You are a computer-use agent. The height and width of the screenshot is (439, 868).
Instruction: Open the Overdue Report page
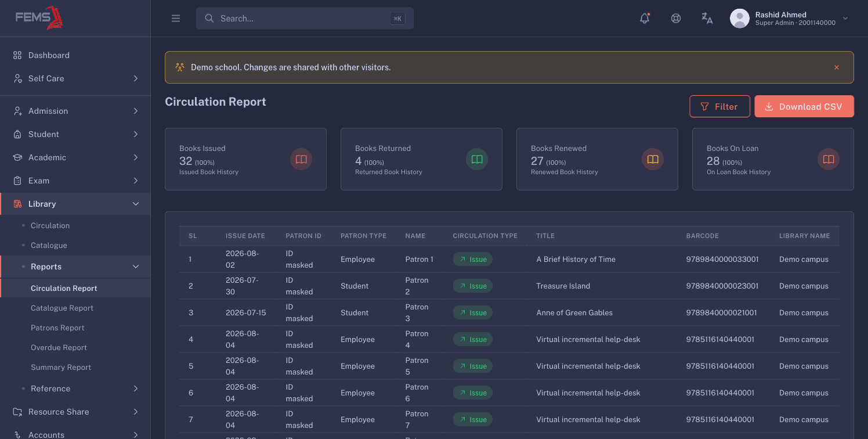tap(59, 347)
